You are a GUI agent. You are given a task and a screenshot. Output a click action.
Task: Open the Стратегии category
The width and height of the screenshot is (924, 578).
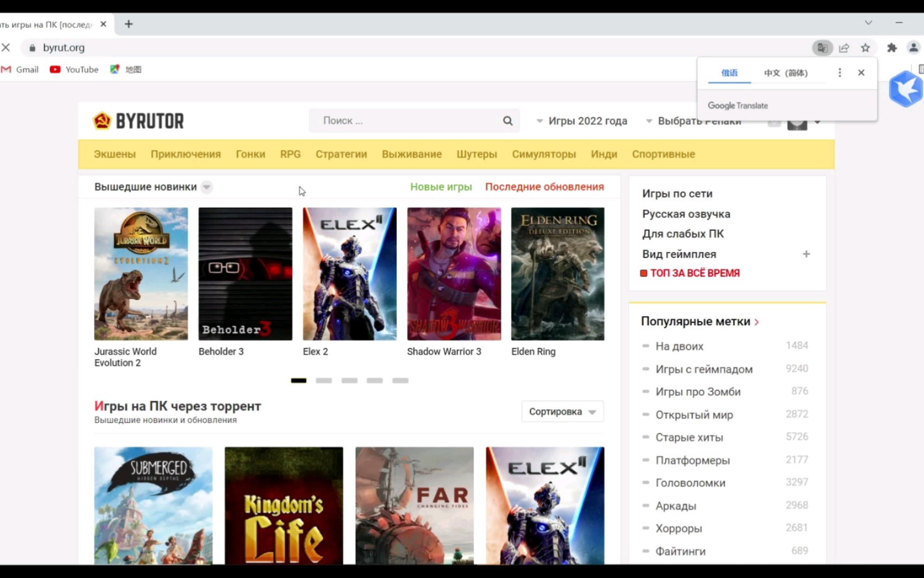point(341,154)
